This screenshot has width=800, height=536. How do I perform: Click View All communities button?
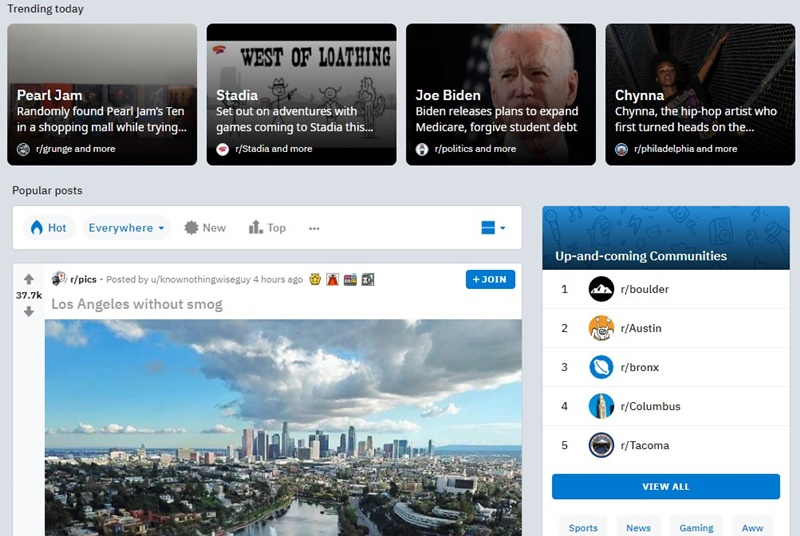click(x=665, y=487)
